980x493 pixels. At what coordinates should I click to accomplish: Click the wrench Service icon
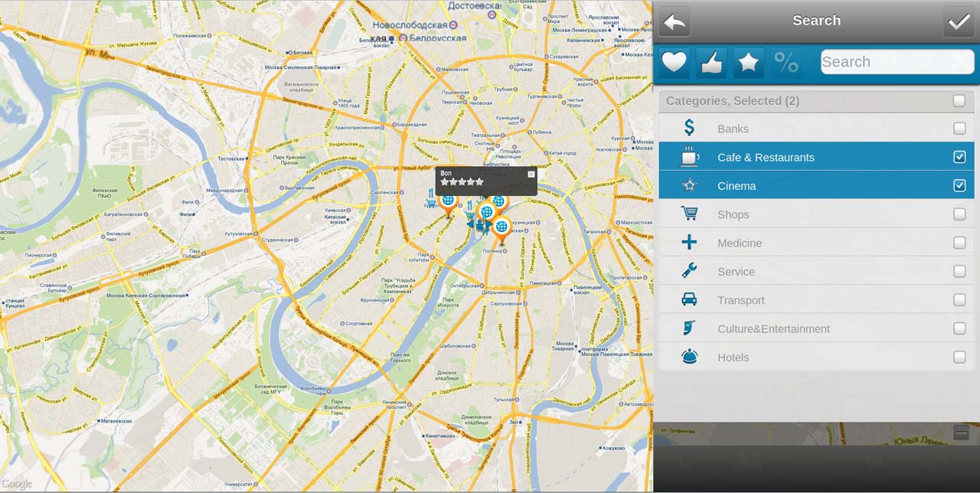click(x=689, y=271)
